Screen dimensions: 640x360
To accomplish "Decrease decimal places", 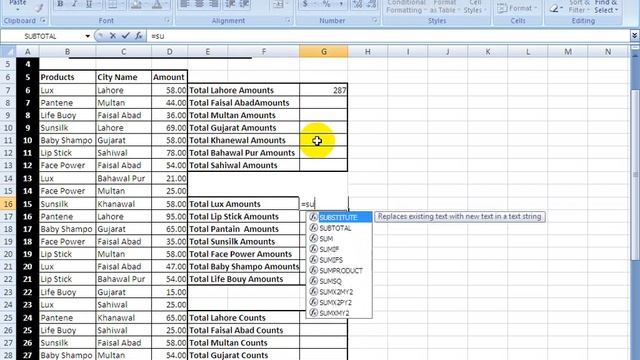I will point(371,4).
